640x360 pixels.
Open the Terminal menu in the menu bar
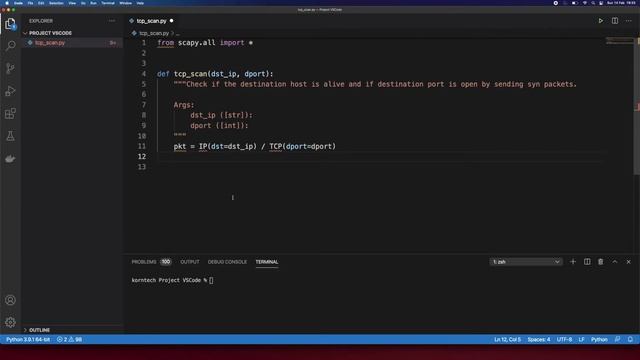click(x=108, y=3)
